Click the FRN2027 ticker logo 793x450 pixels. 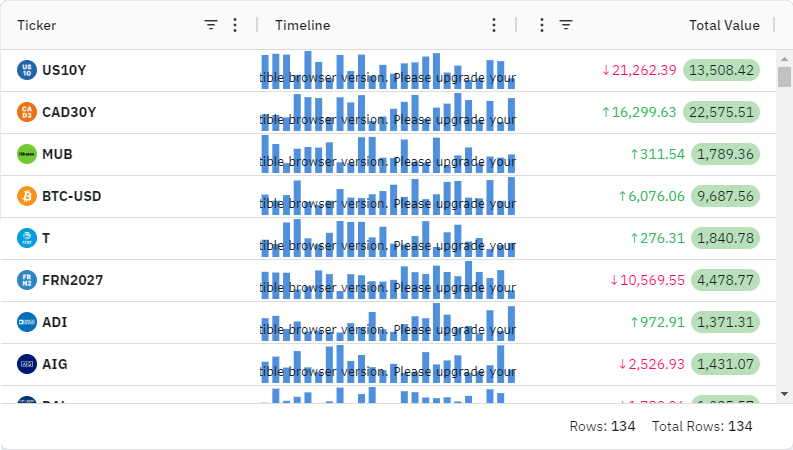pyautogui.click(x=27, y=280)
